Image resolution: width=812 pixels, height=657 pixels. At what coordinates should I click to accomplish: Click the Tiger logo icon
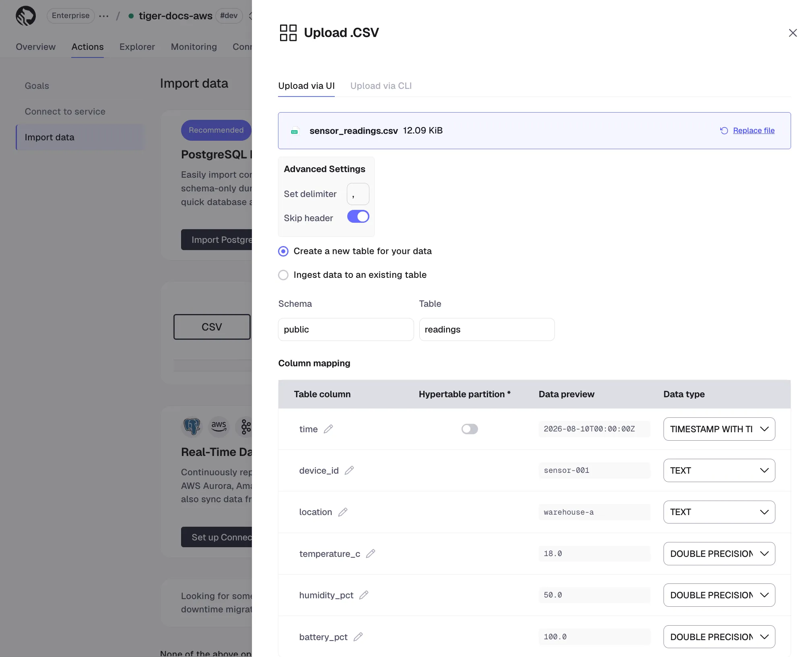26,16
